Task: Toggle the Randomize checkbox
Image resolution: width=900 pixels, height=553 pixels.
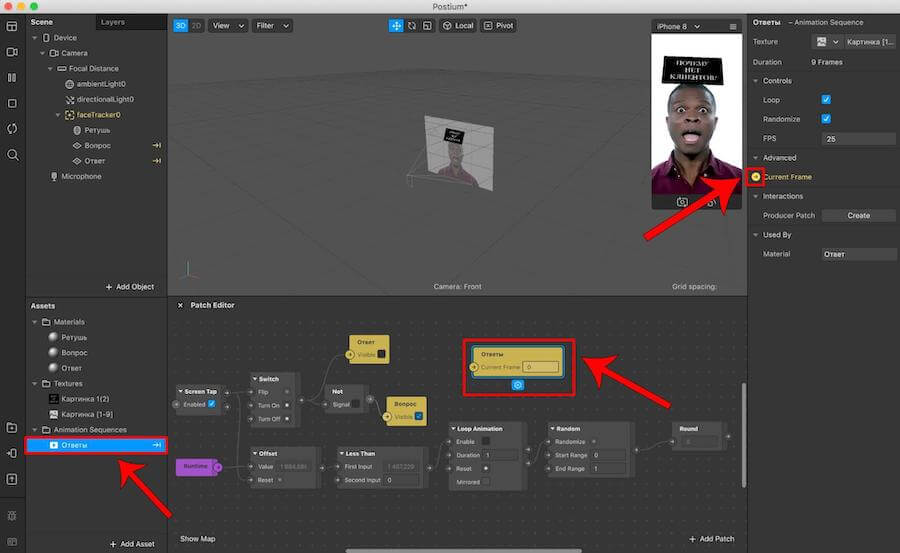Action: pyautogui.click(x=826, y=119)
